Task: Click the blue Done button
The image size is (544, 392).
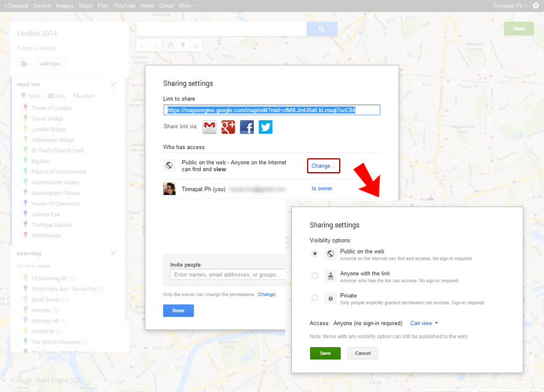Action: [178, 310]
